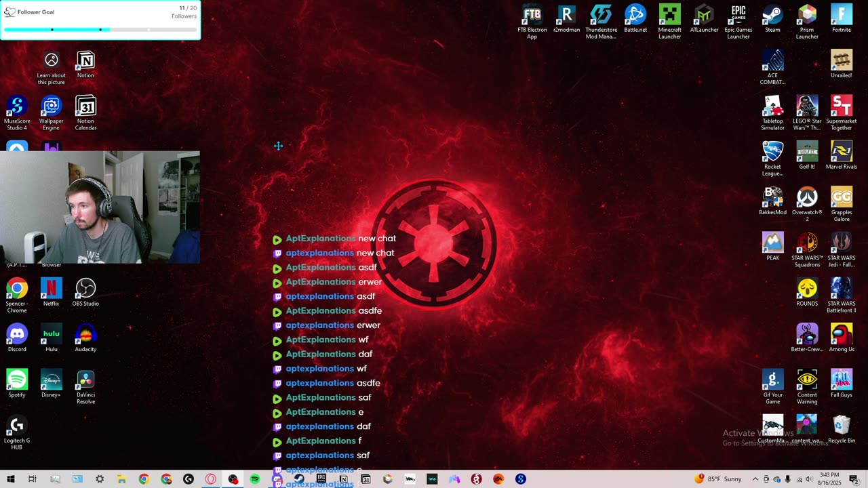Launch Battle.net from the desktop
This screenshot has width=868, height=488.
635,19
